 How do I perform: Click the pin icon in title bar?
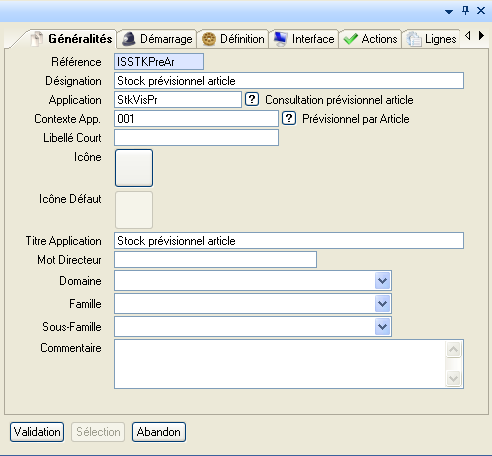point(465,11)
